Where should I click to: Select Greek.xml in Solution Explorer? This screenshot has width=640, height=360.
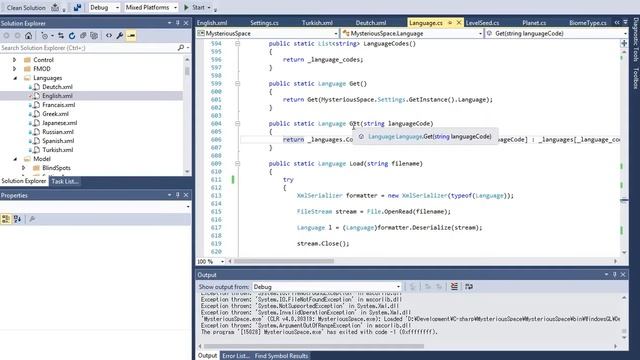pos(56,114)
